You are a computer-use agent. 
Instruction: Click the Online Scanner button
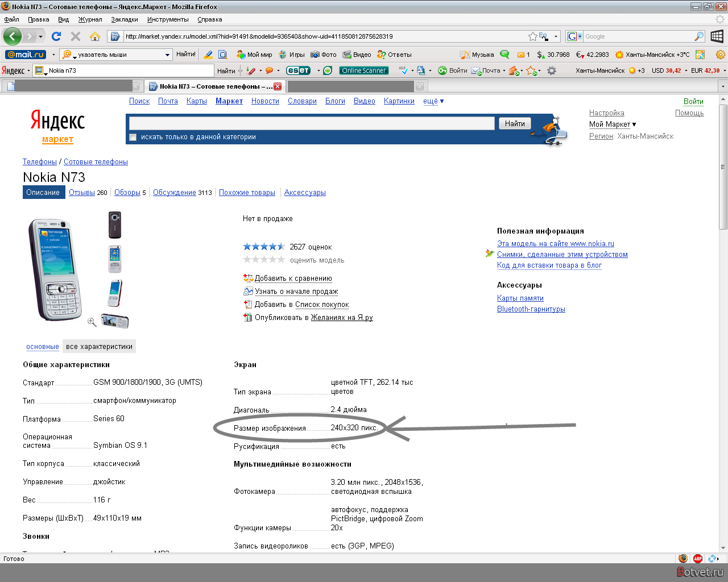(364, 70)
